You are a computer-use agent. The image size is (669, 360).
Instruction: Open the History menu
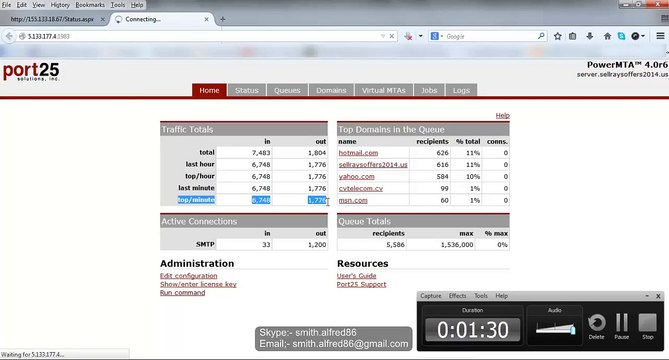tap(60, 5)
